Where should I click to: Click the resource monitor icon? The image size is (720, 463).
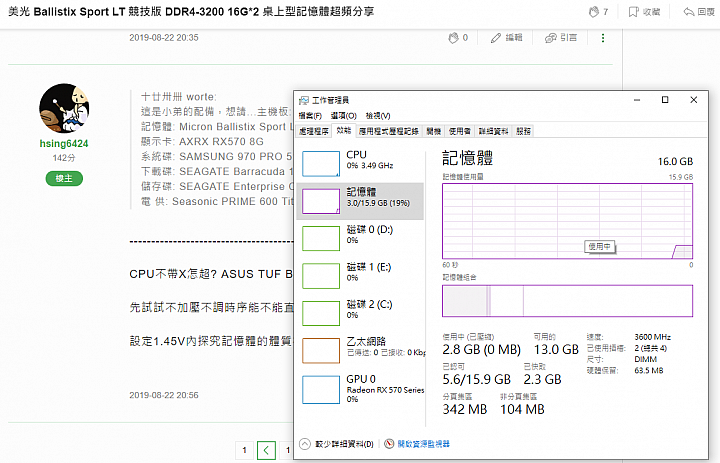click(x=389, y=444)
